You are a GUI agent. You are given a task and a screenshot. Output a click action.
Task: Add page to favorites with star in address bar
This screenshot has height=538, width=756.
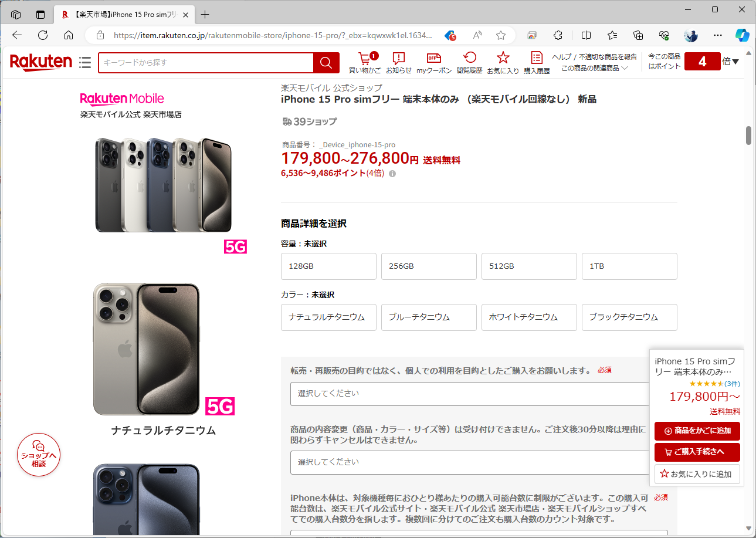coord(501,35)
